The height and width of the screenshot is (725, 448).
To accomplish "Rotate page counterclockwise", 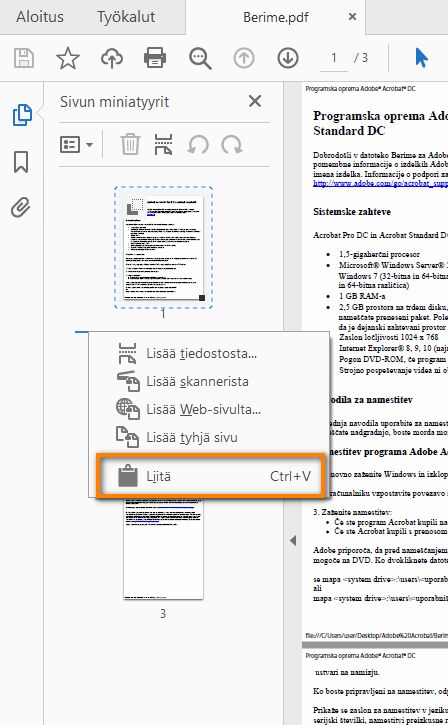I will 198,145.
